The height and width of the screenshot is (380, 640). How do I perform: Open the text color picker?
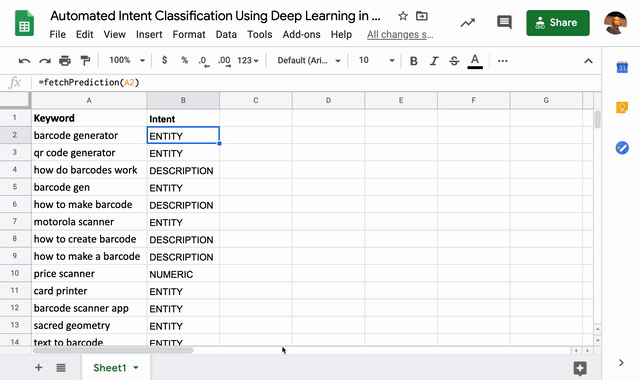[x=475, y=61]
